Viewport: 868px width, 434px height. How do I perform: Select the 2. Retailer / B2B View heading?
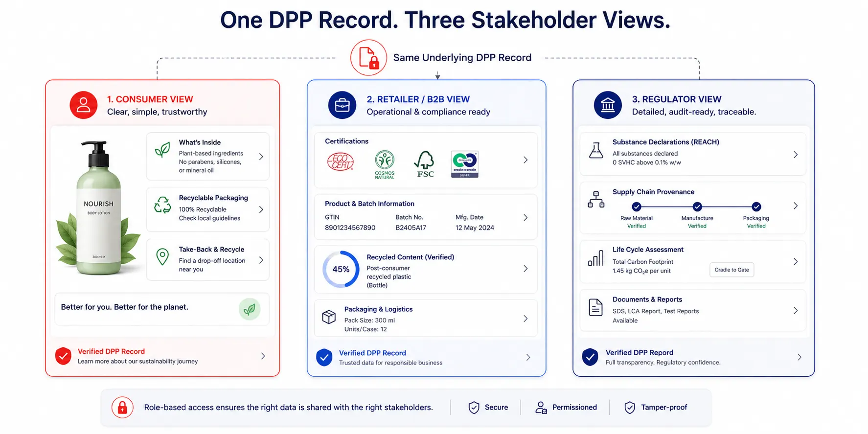(418, 99)
